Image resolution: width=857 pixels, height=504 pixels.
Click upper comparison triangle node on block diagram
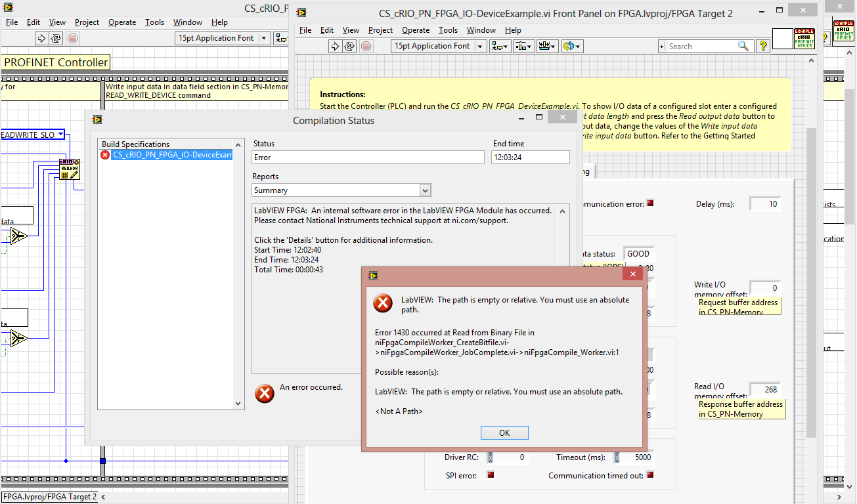[18, 236]
